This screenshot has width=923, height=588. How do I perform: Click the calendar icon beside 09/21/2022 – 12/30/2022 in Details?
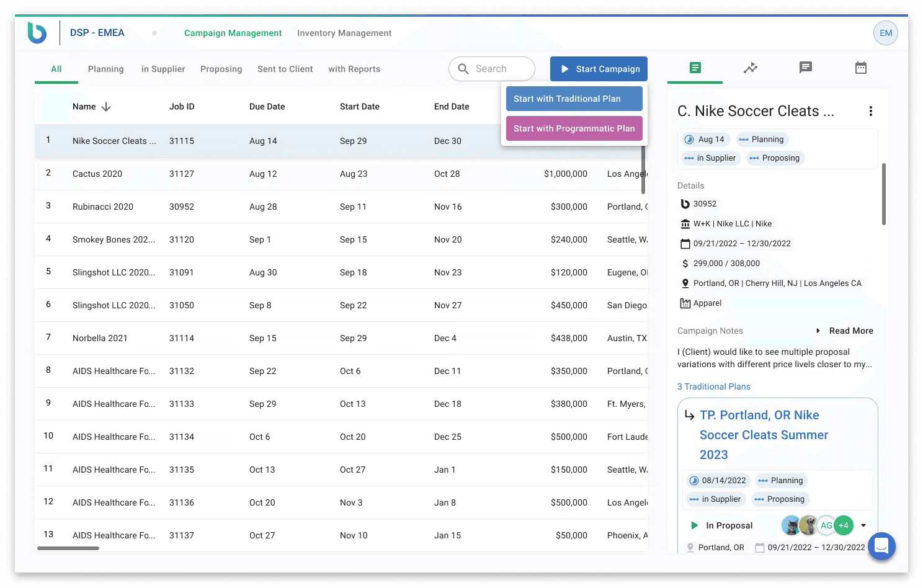tap(685, 244)
